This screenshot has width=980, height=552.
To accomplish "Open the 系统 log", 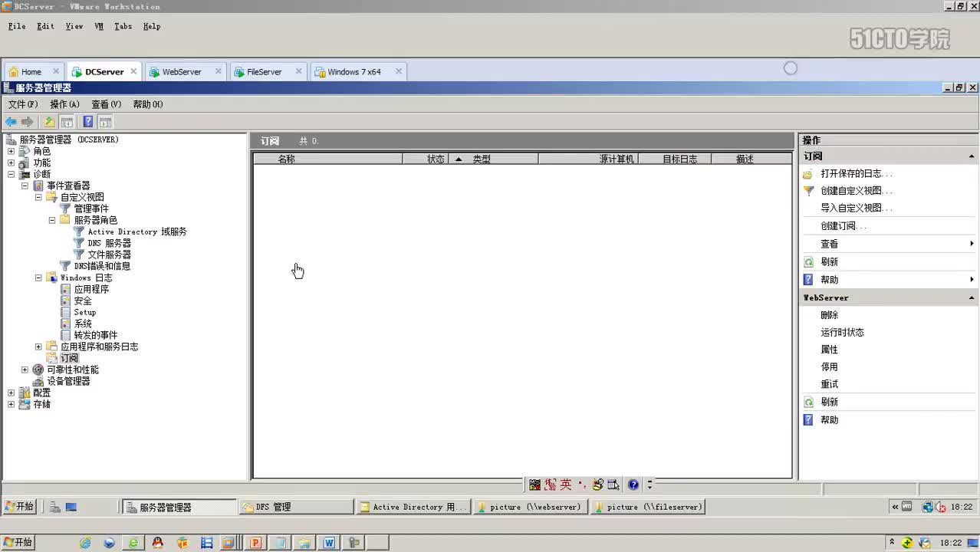I will pos(83,324).
